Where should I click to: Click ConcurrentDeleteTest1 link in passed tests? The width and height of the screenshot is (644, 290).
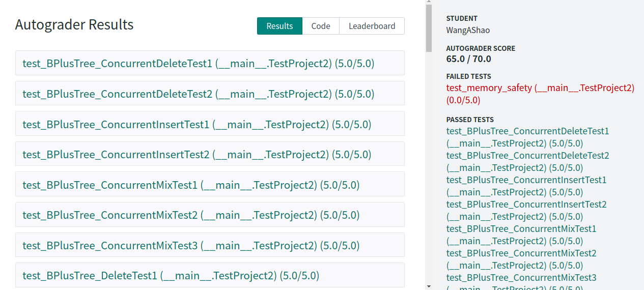(527, 131)
